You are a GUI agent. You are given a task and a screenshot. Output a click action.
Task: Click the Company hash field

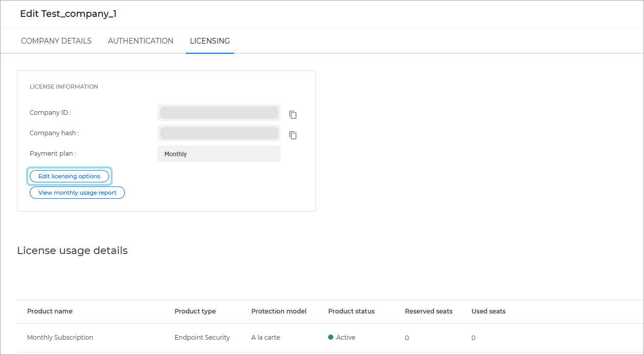219,133
